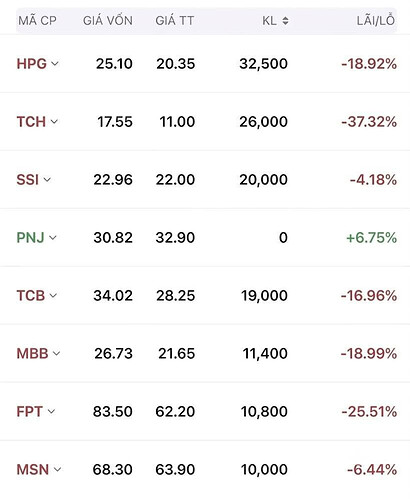The width and height of the screenshot is (410, 499).
Task: Open the FPT ticker symbol
Action: [30, 412]
